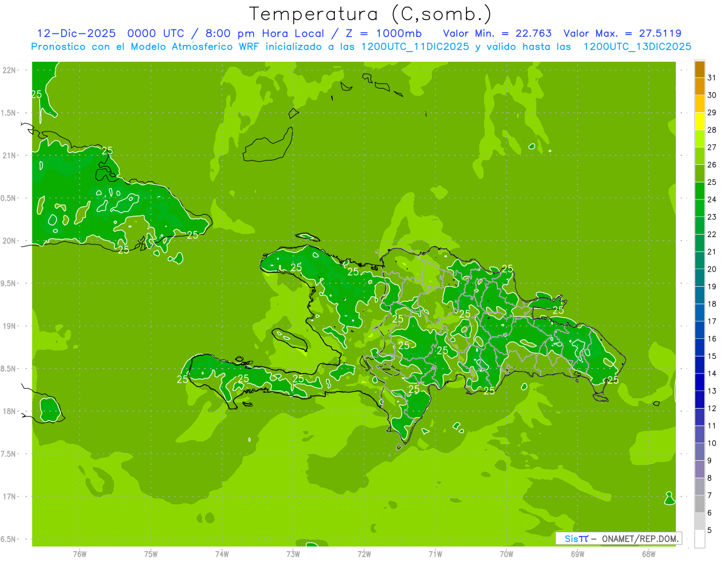728x562 pixels.
Task: Click the '70W' longitude axis label
Action: tap(507, 554)
